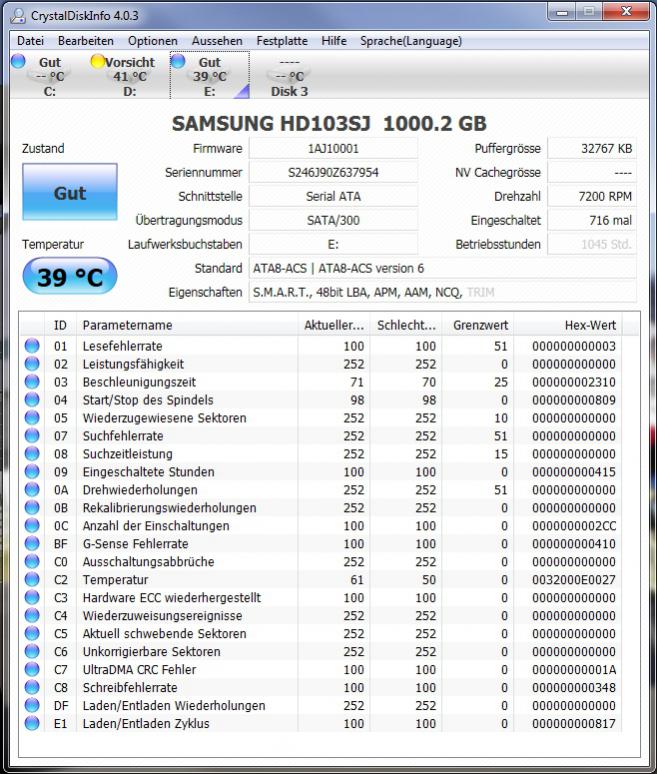Click the blue orb in Laden/Entladen Wiederholungen row
The width and height of the screenshot is (657, 774).
[x=32, y=705]
